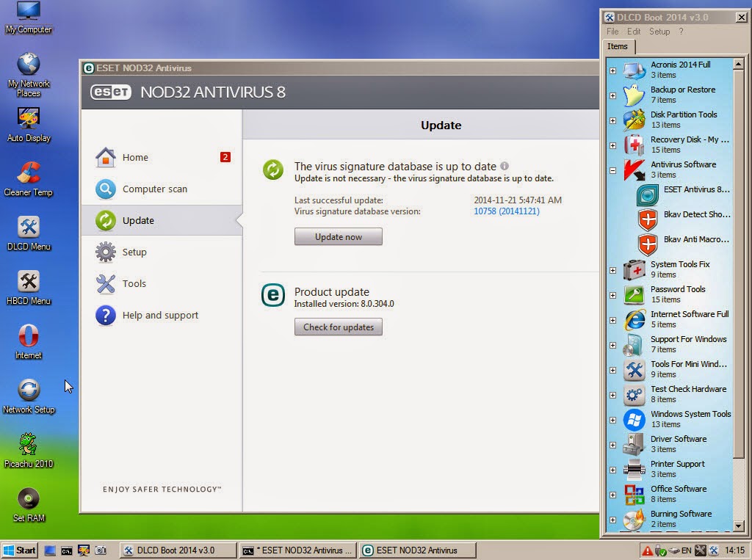The width and height of the screenshot is (752, 560).
Task: Open Help and support in ESET
Action: [x=162, y=315]
